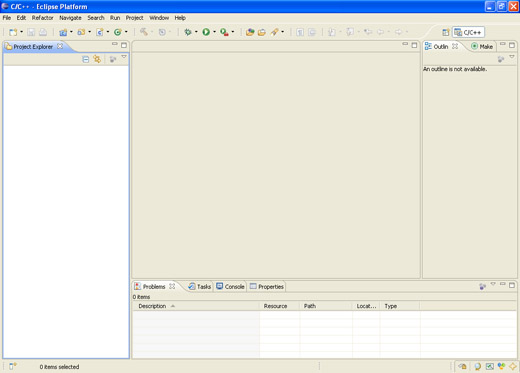Select the C/C++ perspective button
The image size is (520, 373).
click(468, 32)
